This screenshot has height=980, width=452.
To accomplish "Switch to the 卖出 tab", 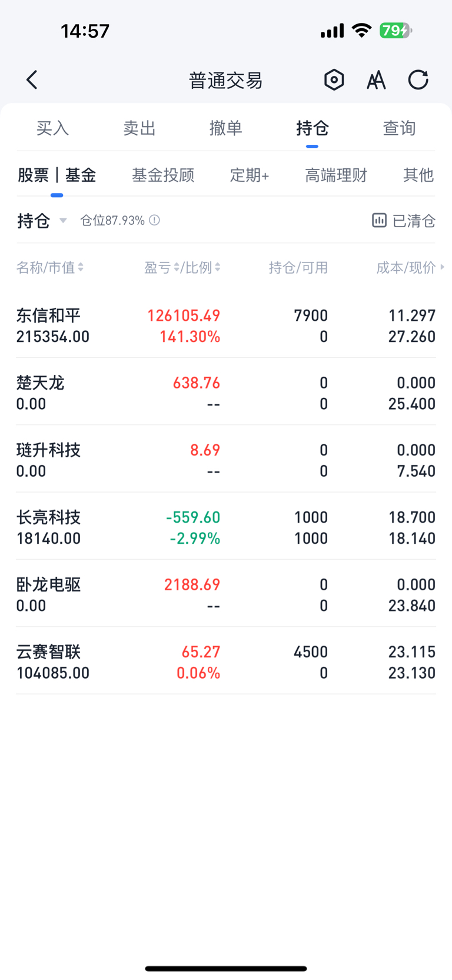I will [x=139, y=128].
